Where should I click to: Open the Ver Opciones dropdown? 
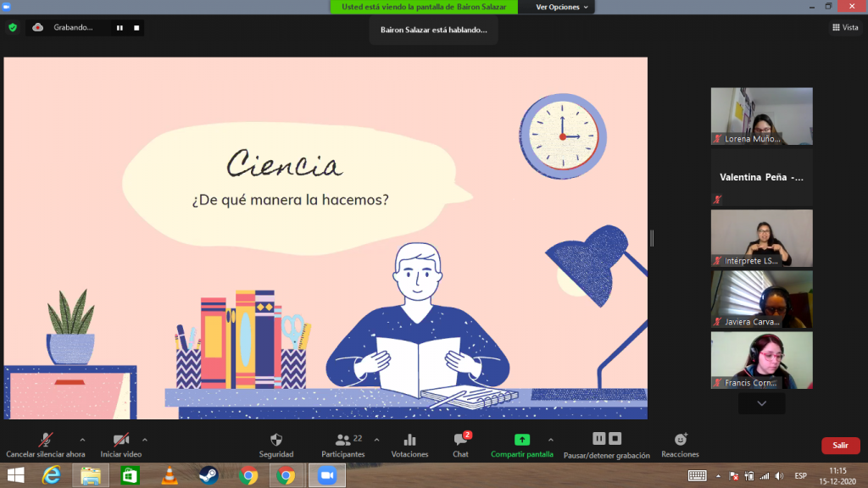560,7
